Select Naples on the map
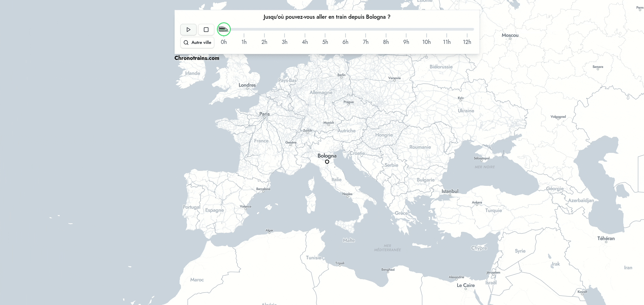Image resolution: width=644 pixels, height=305 pixels. tap(348, 194)
